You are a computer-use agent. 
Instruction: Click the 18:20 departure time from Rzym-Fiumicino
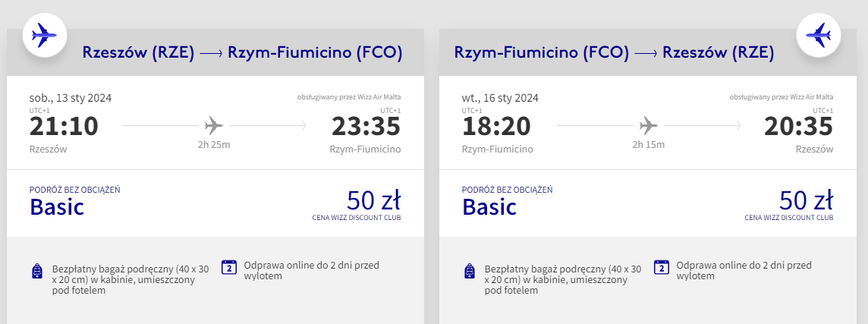pos(496,127)
